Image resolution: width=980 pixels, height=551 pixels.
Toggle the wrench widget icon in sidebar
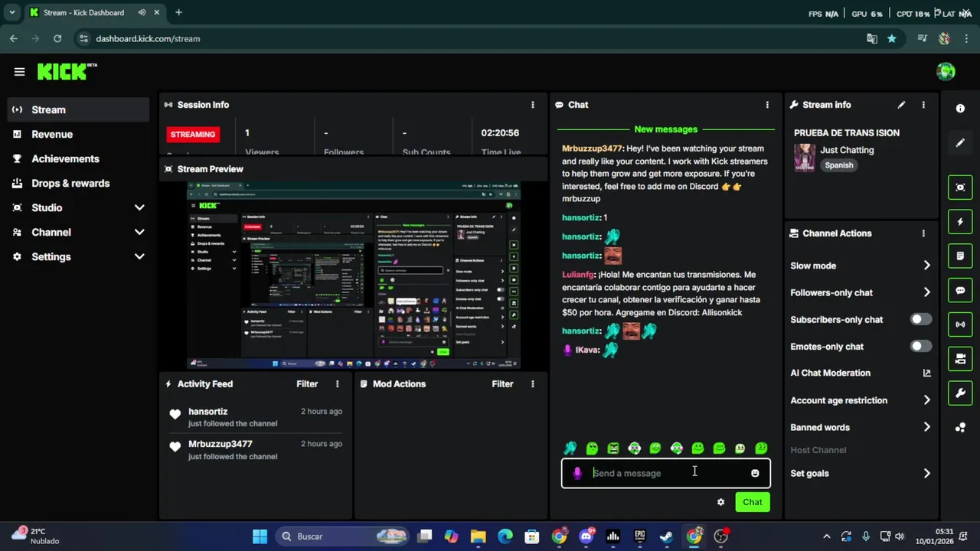pyautogui.click(x=960, y=393)
